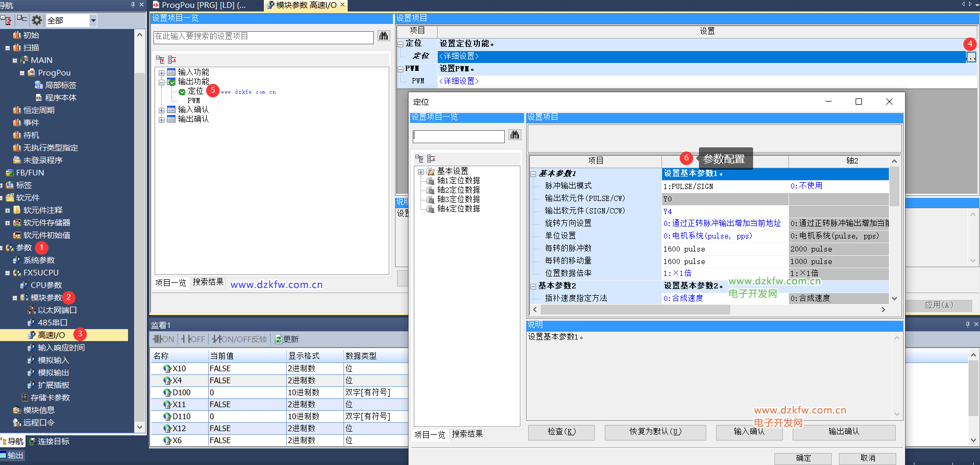Open the 搜索结果 tab in the dialog
Viewport: 980px width, 465px height.
467,434
